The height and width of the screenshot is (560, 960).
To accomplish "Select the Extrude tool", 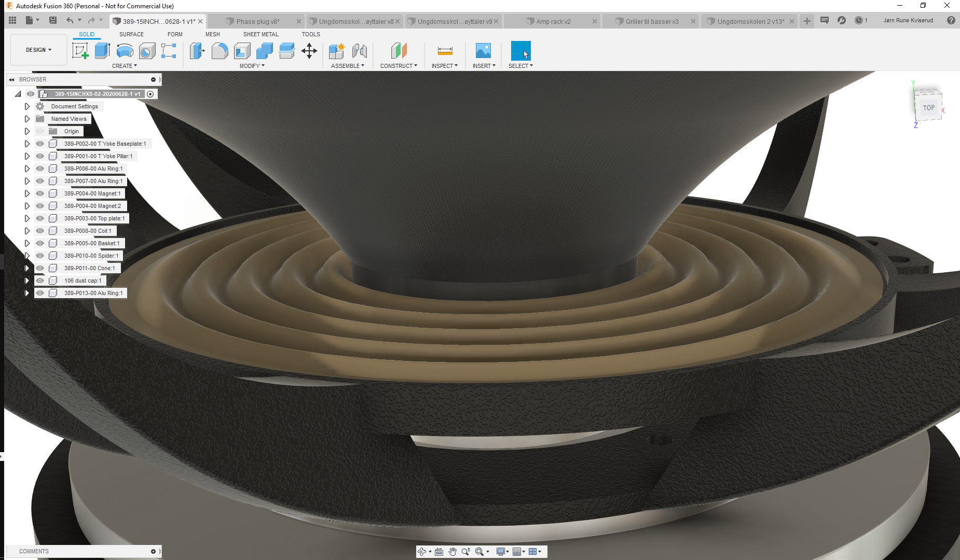I will (103, 51).
